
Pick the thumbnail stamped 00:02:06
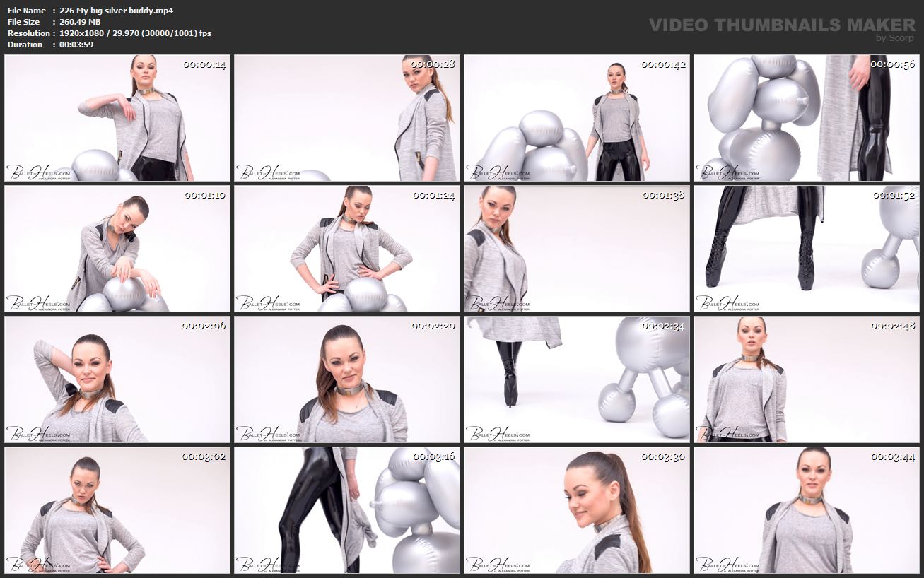[x=117, y=379]
